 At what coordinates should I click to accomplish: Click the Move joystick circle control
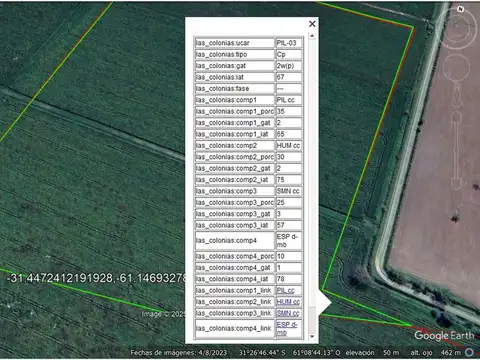[456, 68]
